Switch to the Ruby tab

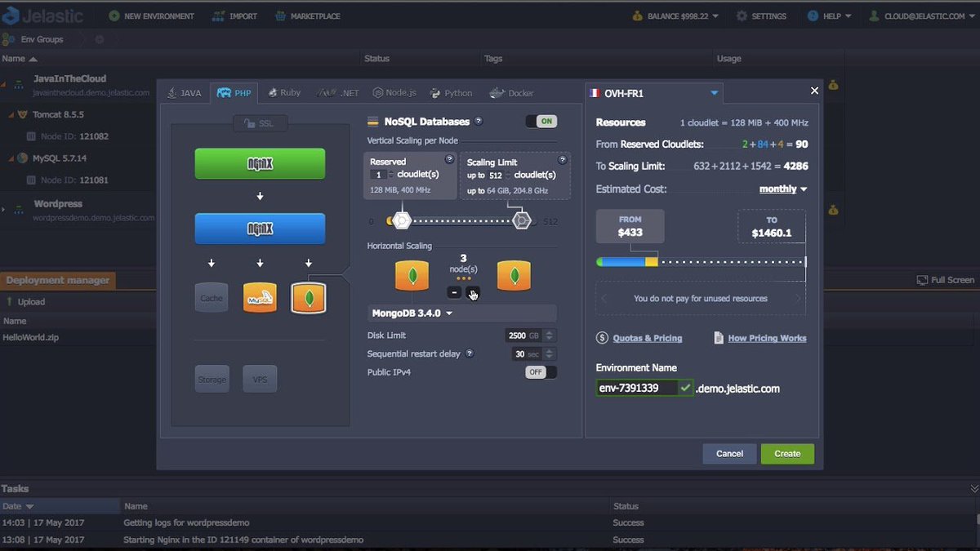point(284,93)
